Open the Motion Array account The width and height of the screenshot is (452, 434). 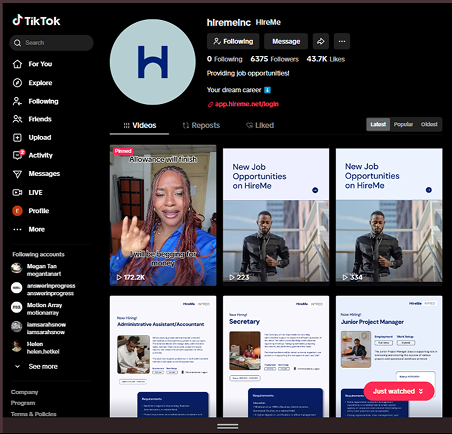[37, 309]
